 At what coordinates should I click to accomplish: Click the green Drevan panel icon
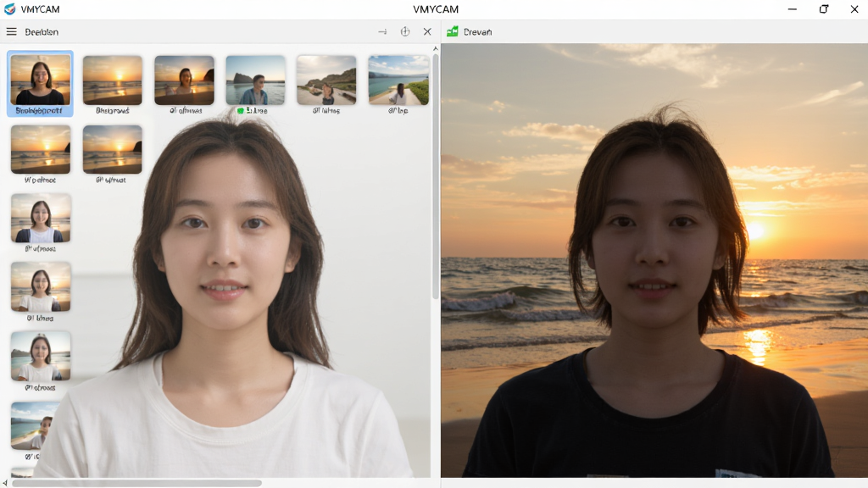(453, 31)
